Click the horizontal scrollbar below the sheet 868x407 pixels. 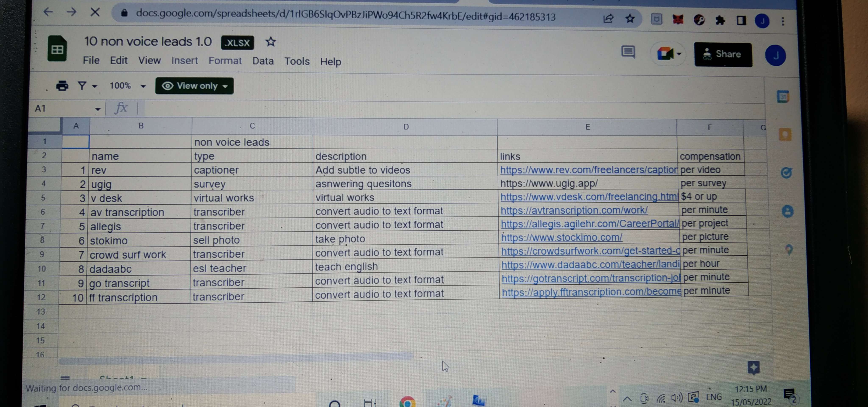coord(236,359)
